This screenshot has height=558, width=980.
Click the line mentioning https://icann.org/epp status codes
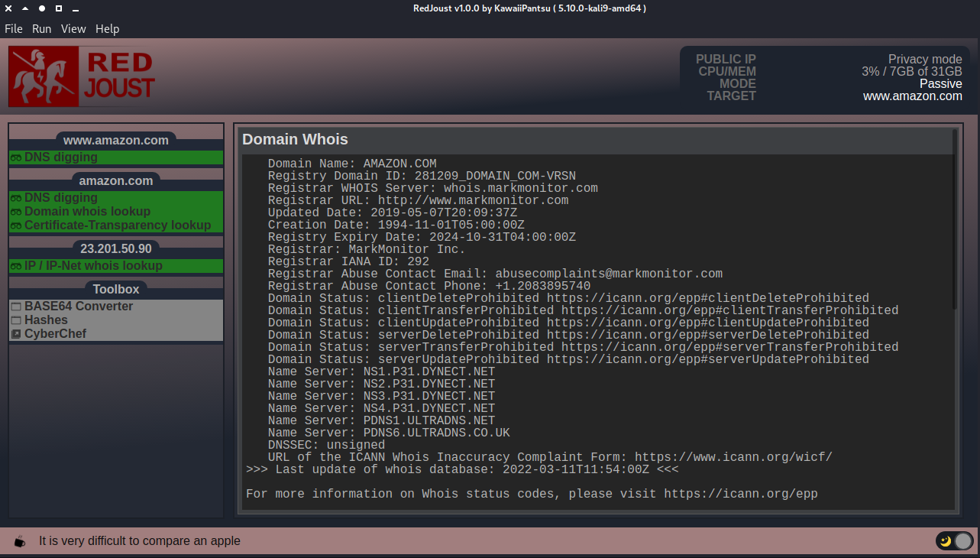pyautogui.click(x=532, y=494)
